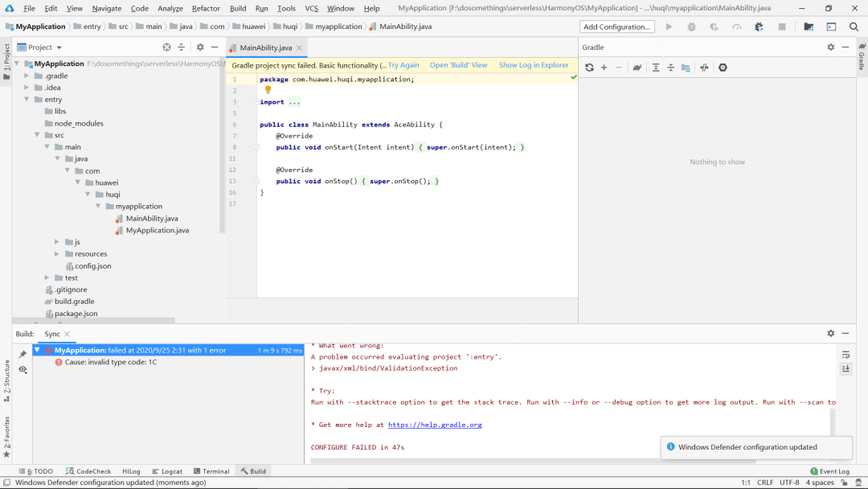
Task: Click the pin tab icon in Build panel
Action: (x=23, y=355)
